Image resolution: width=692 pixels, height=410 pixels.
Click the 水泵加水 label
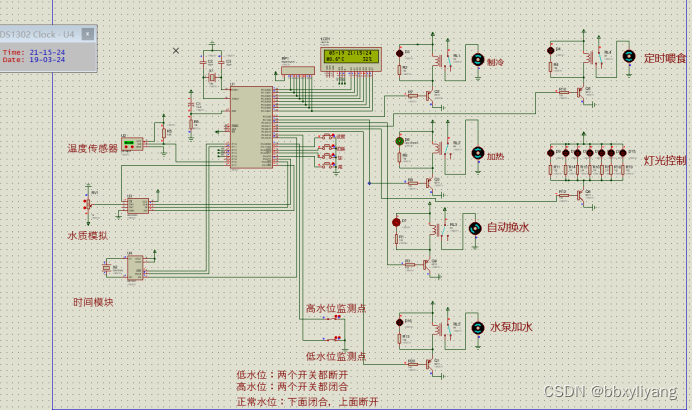tap(511, 327)
